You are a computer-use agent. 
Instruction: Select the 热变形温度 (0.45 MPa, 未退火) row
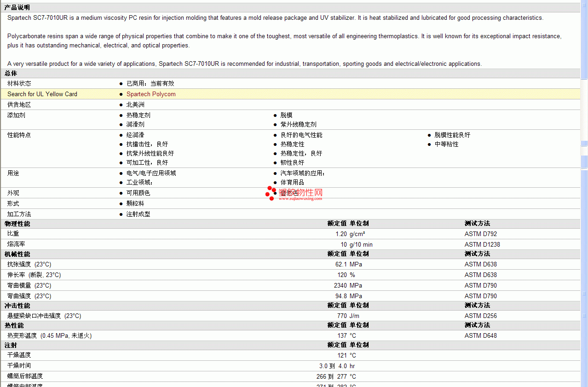pos(290,335)
